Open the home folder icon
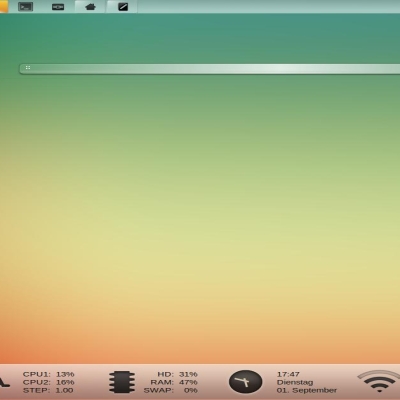 [x=90, y=7]
